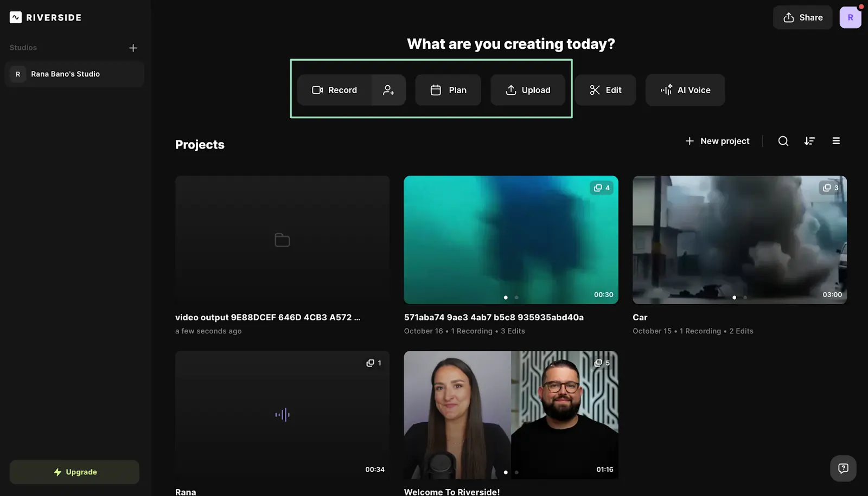Click the 5 recordings badge on Welcome project
This screenshot has width=868, height=496.
pos(602,363)
